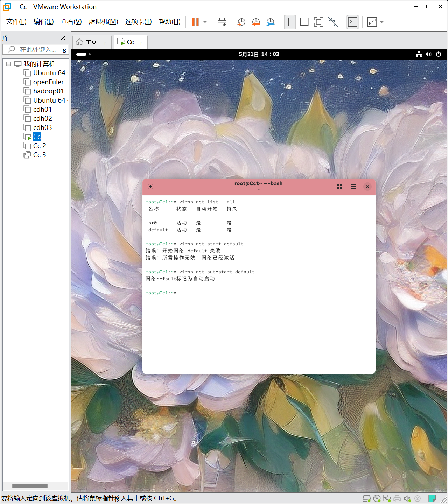Screen dimensions: 448x504
Task: Click the 'br0' network row
Action: click(x=190, y=223)
